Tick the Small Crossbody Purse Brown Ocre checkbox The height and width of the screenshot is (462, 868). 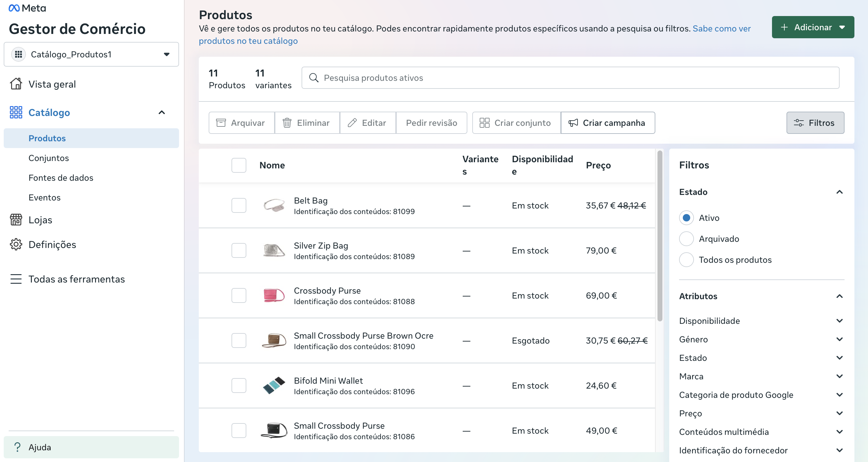coord(239,341)
